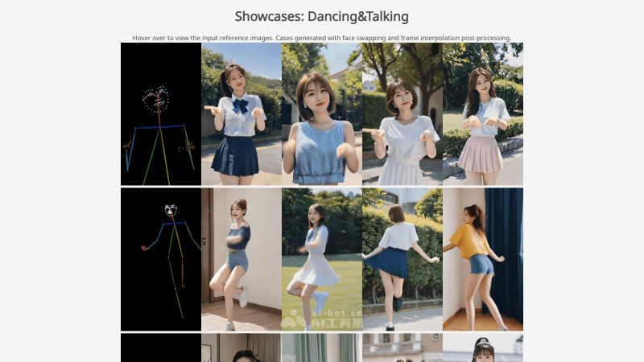The image size is (644, 362).
Task: Select the girl in blue sleeveless top
Action: [321, 114]
